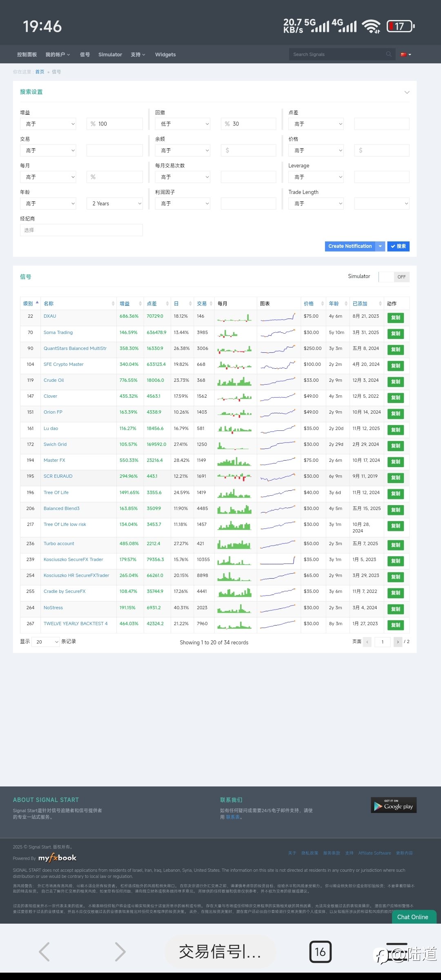This screenshot has height=980, width=441.
Task: Go to the previous results page arrow
Action: (367, 641)
